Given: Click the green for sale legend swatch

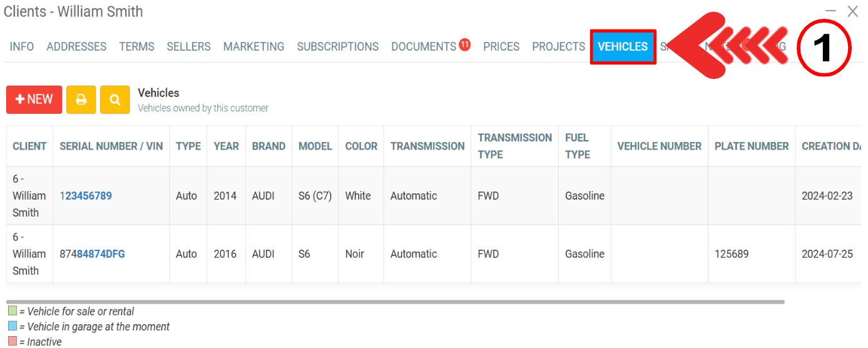Looking at the screenshot, I should [x=13, y=311].
